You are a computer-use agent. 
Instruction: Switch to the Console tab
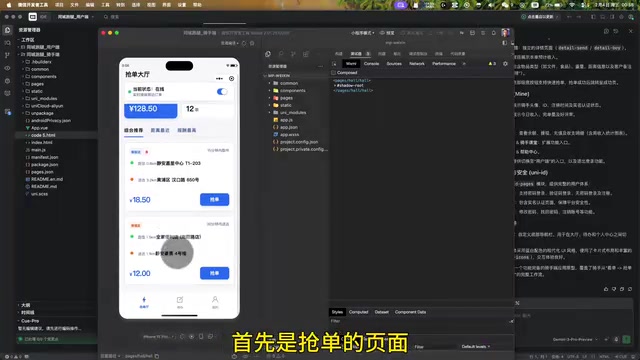pos(371,64)
